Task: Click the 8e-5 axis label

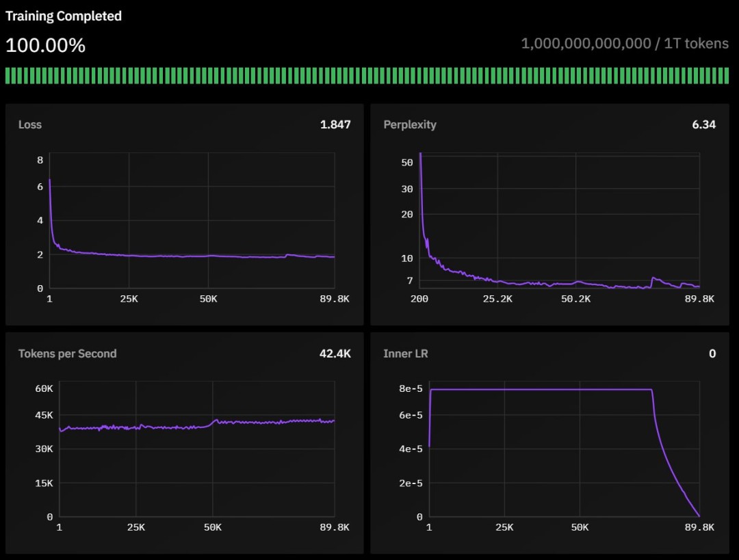Action: (411, 388)
